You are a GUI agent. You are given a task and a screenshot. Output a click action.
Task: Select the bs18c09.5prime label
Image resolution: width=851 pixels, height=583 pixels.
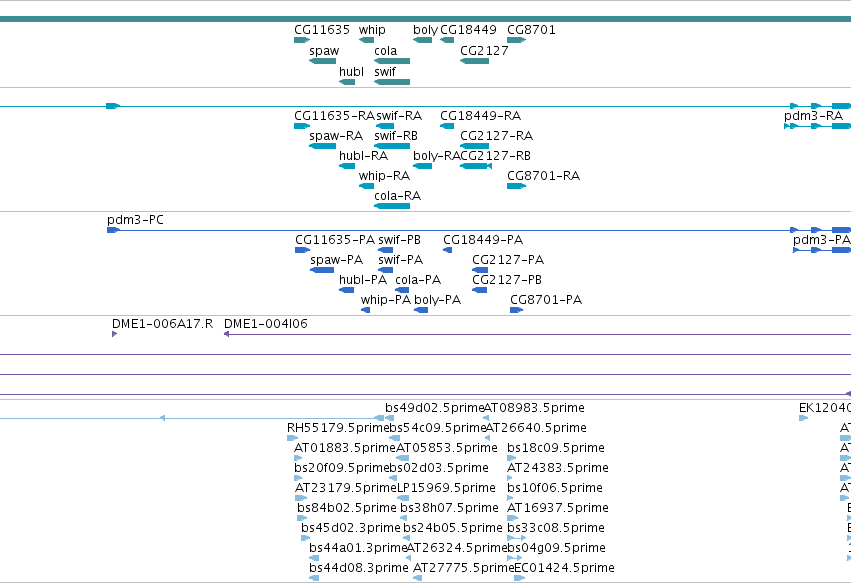coord(556,448)
